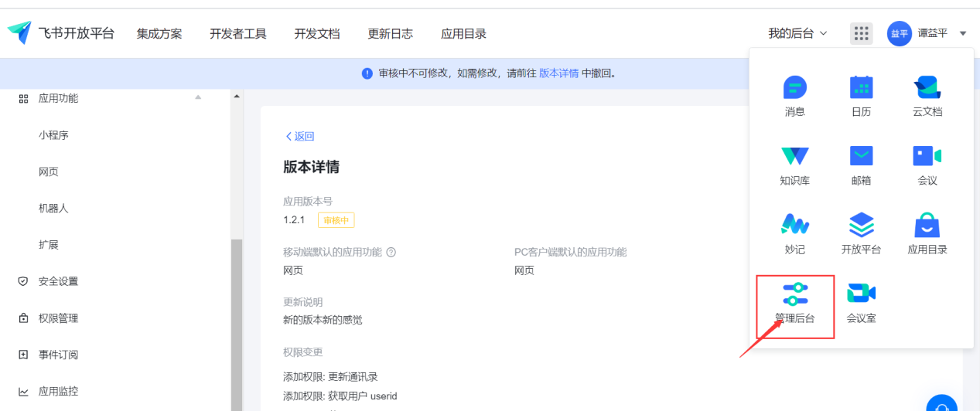
Task: Open the 消息 (Messages) app icon
Action: (x=794, y=87)
